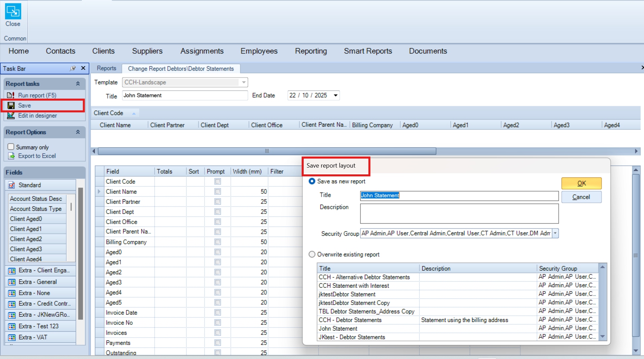This screenshot has width=644, height=359.
Task: Click the Close icon in the ribbon
Action: click(x=13, y=11)
